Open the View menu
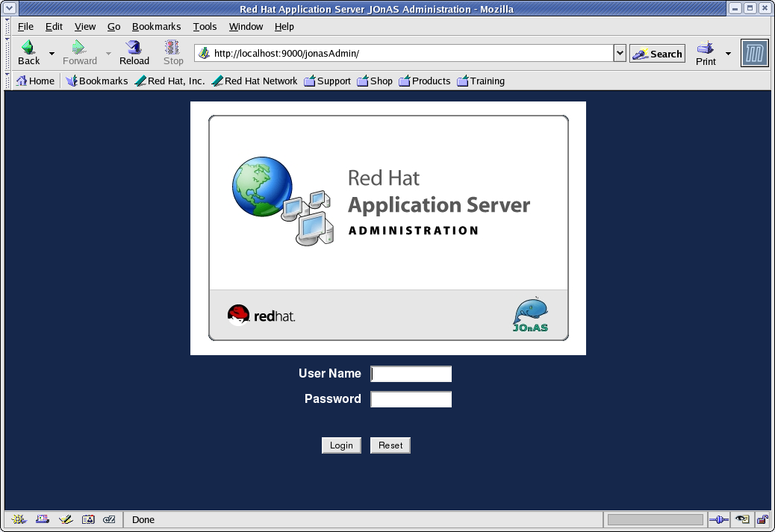Image resolution: width=775 pixels, height=532 pixels. [x=85, y=27]
